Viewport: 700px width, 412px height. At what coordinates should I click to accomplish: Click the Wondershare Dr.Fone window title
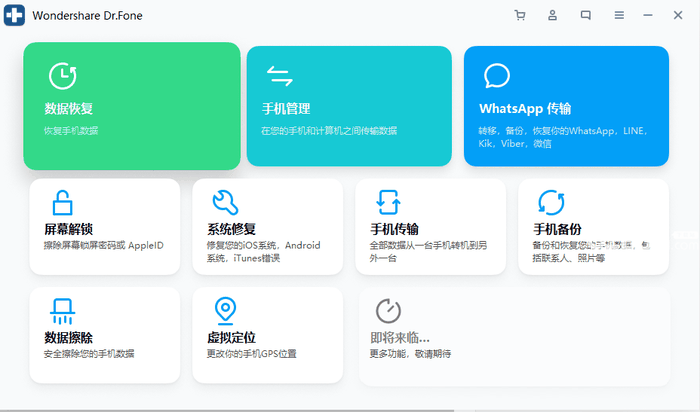[88, 16]
